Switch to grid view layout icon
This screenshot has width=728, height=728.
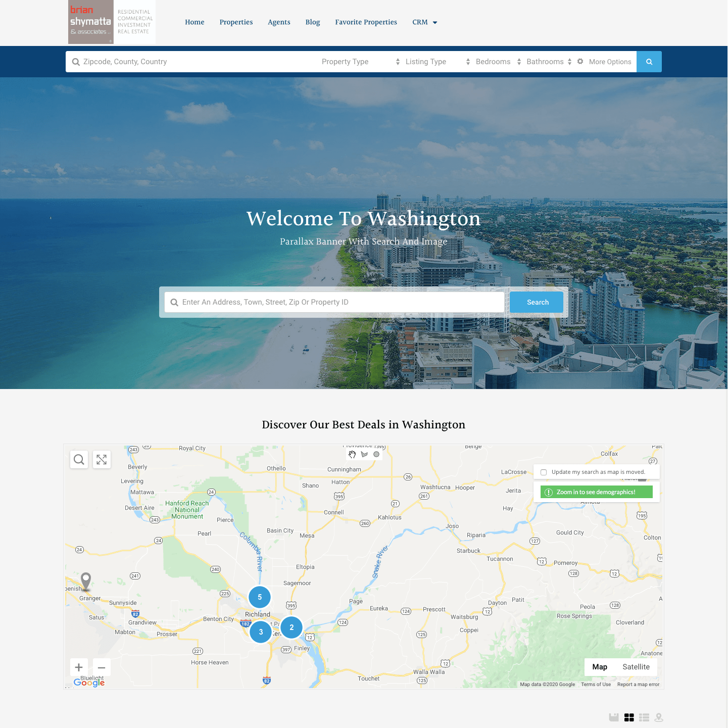629,717
